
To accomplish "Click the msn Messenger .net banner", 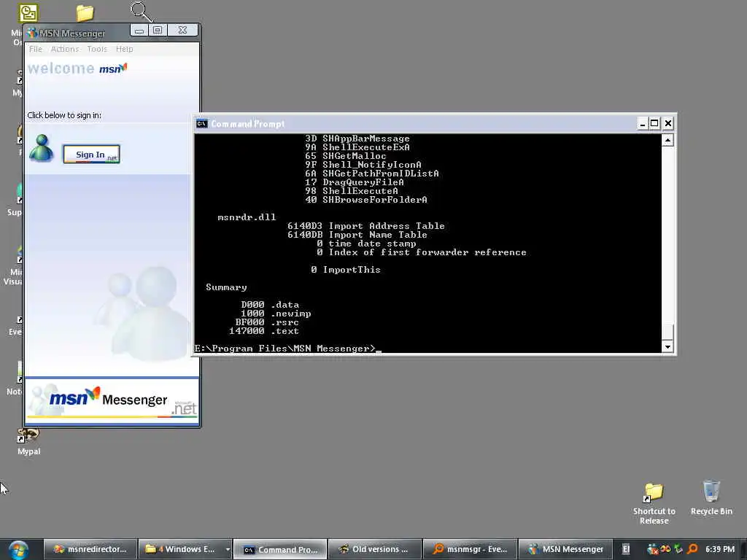I will click(x=112, y=400).
